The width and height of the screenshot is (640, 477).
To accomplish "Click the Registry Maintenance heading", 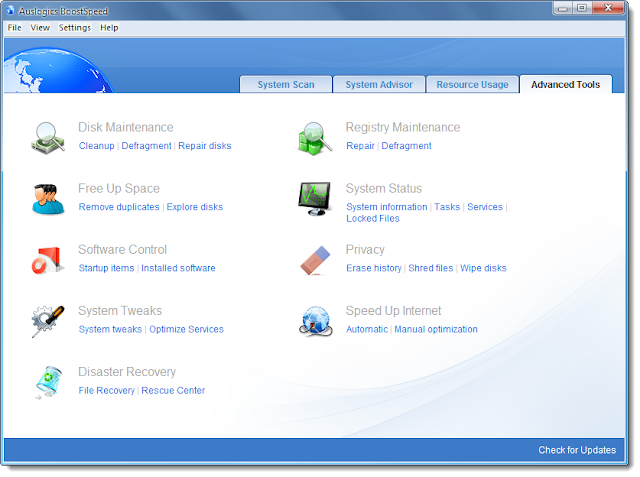I will point(403,127).
